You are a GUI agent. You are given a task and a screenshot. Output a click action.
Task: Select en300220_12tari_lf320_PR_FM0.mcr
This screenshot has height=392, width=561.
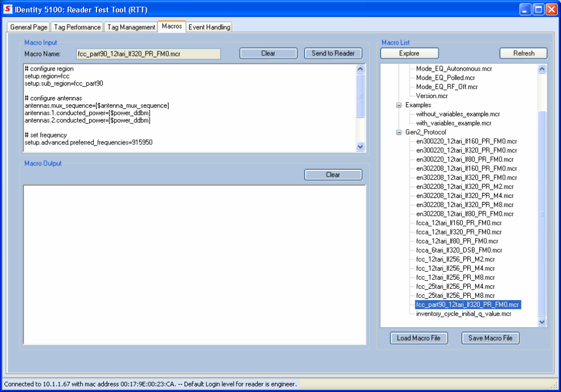click(467, 151)
